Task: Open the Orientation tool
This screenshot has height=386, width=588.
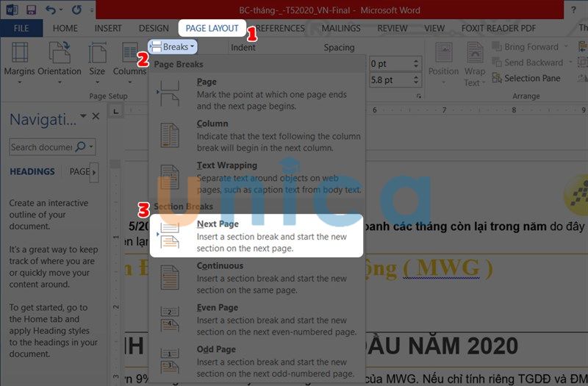Action: tap(60, 60)
